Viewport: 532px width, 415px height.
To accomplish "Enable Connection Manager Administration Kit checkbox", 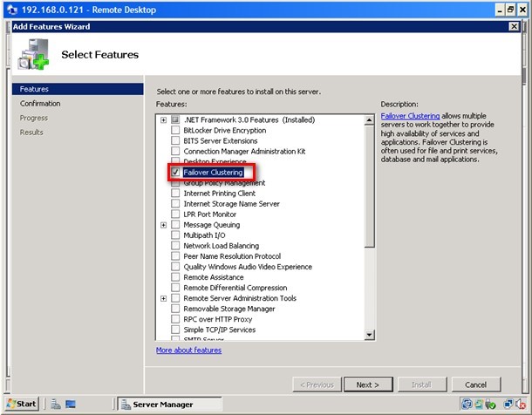I will pyautogui.click(x=175, y=151).
